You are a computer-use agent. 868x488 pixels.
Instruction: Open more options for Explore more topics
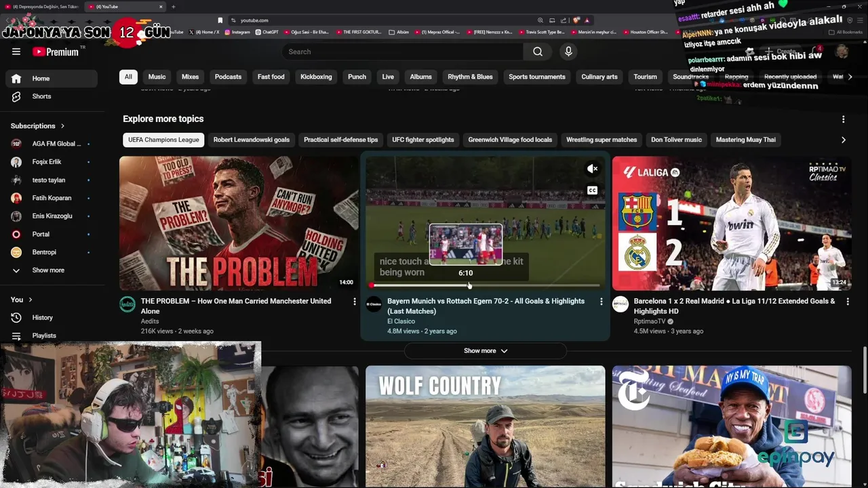(843, 119)
